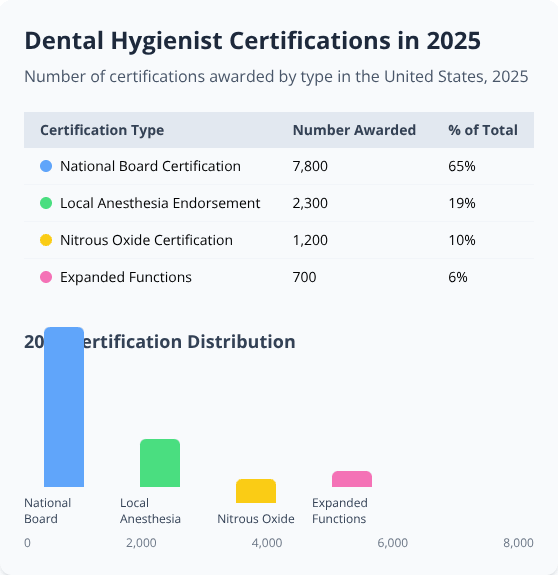Image resolution: width=558 pixels, height=575 pixels.
Task: Click the Nitrous Oxide chart label
Action: point(256,519)
